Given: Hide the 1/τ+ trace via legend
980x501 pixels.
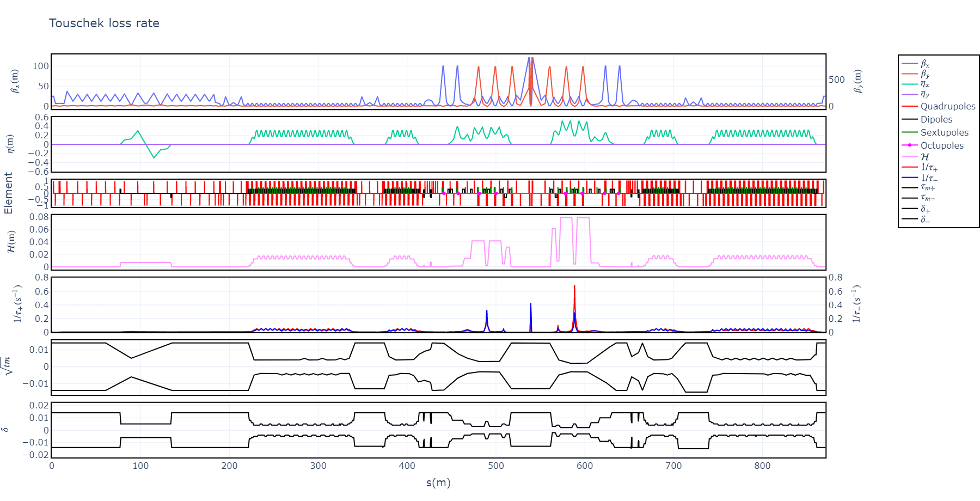Looking at the screenshot, I should pos(929,167).
